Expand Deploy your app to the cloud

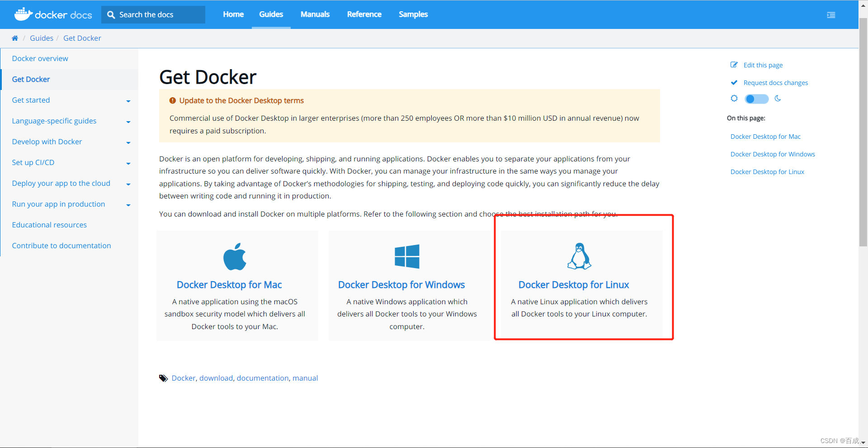click(128, 184)
